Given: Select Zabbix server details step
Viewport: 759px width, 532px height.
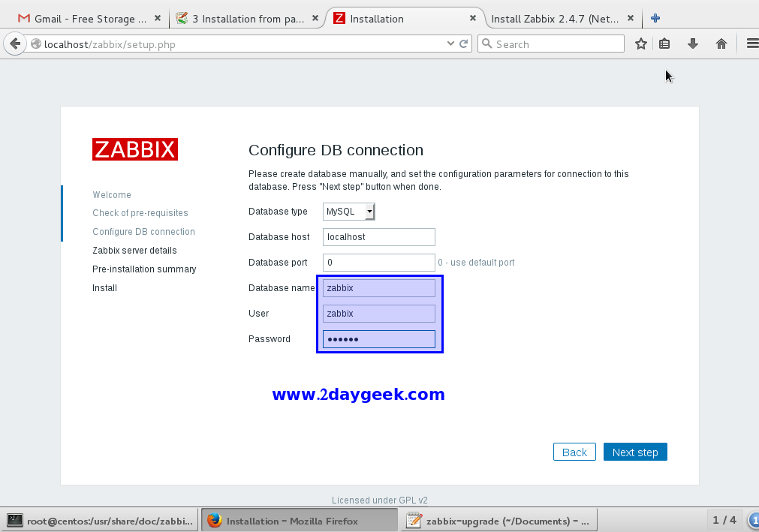Looking at the screenshot, I should point(134,251).
